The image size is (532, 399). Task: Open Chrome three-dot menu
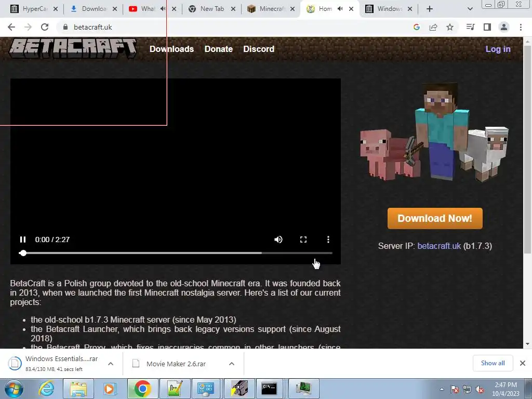coord(521,27)
